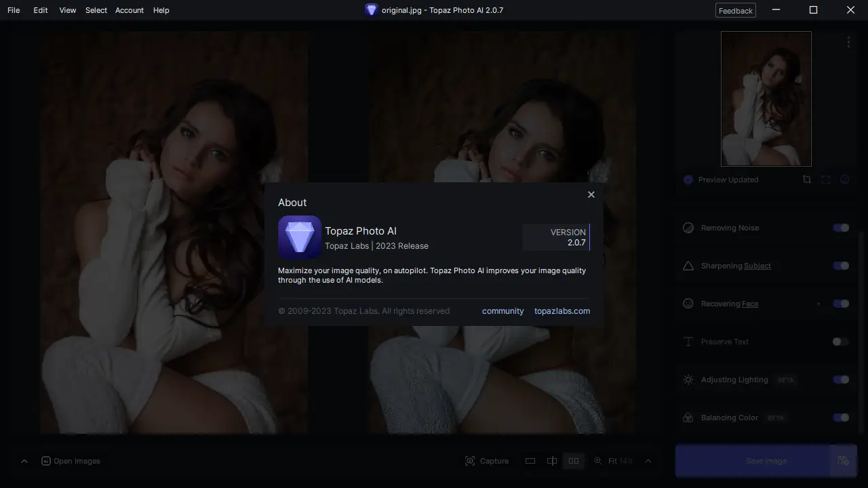Click the 'Adjusting Lighting' label
The width and height of the screenshot is (868, 488).
coord(734,380)
